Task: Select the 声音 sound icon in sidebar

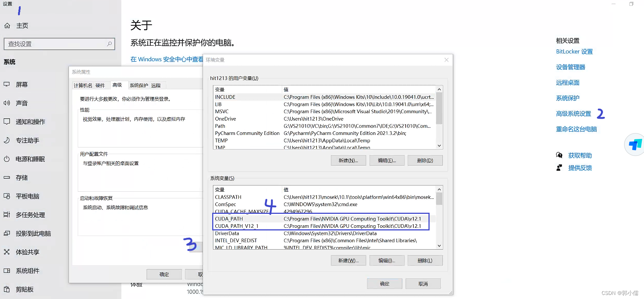Action: [7, 103]
